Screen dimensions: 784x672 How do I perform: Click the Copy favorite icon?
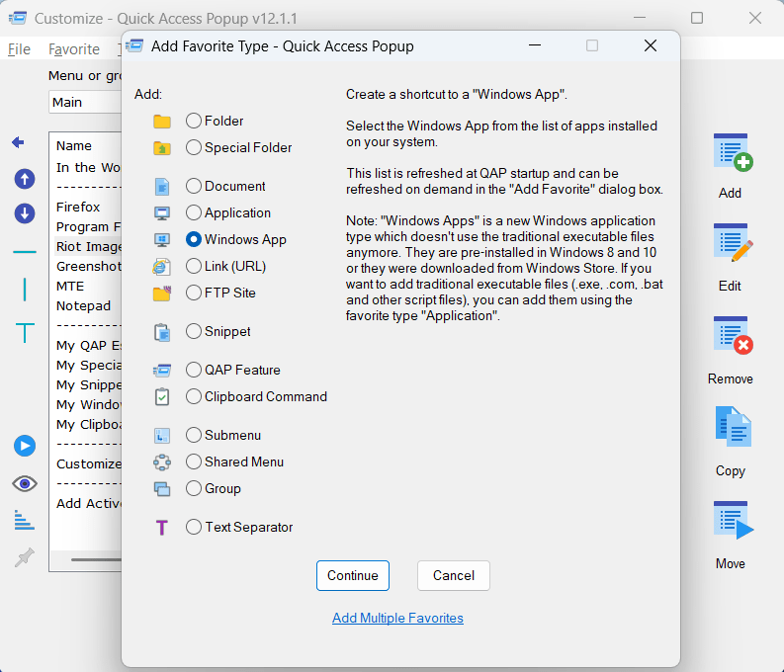click(x=732, y=428)
